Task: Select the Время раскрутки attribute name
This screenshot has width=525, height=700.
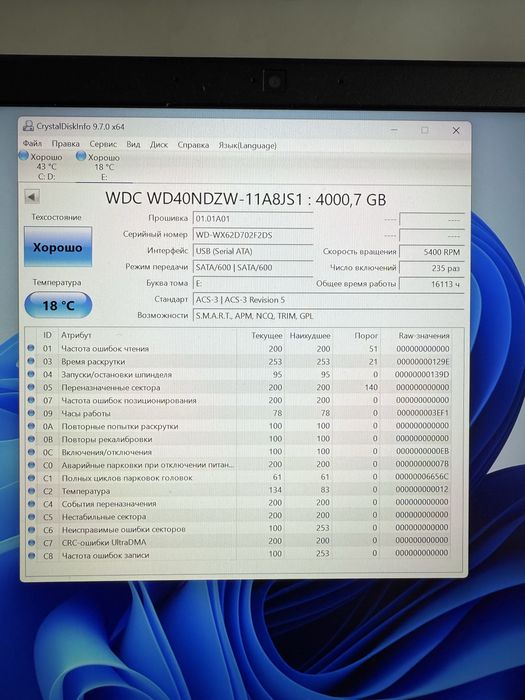Action: [x=93, y=361]
